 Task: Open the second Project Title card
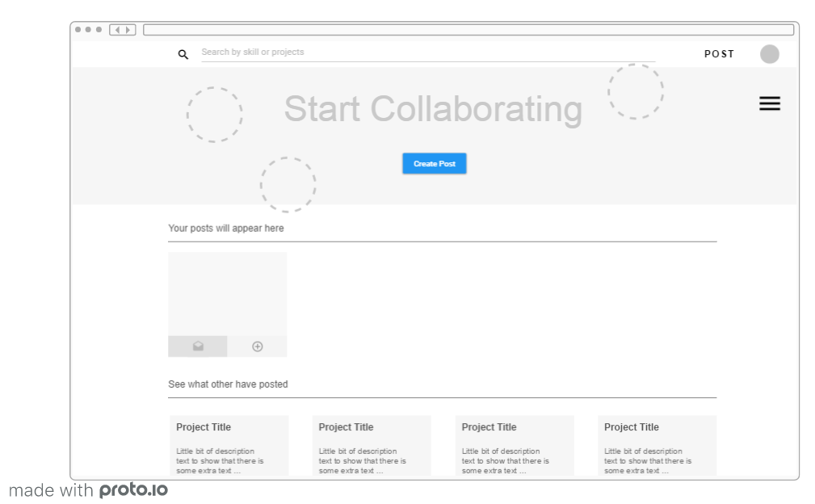point(372,445)
